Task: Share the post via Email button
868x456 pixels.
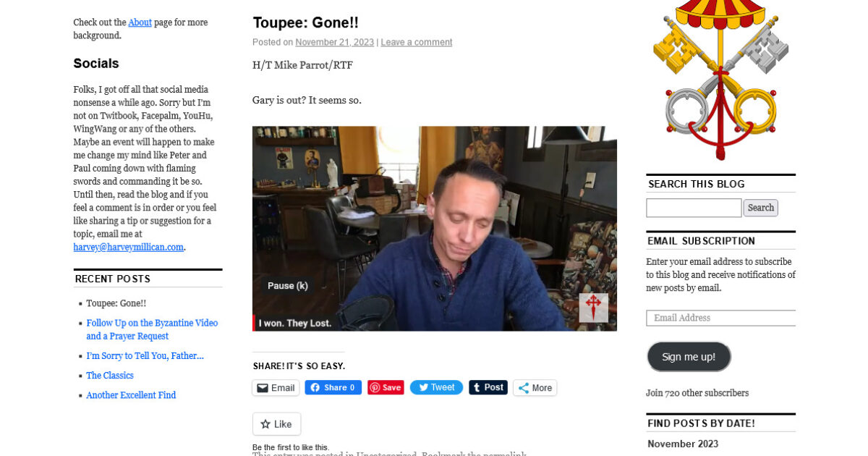Action: [x=276, y=388]
